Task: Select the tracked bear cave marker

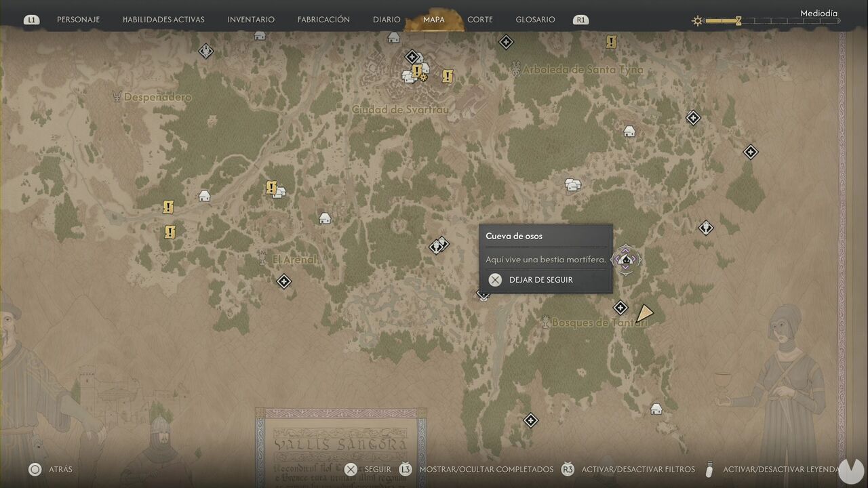Action: pyautogui.click(x=626, y=260)
